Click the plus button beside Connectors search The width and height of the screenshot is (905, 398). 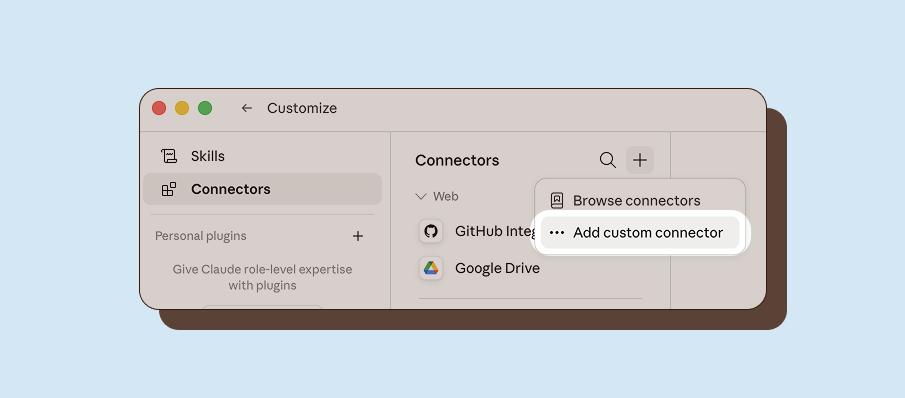pyautogui.click(x=640, y=160)
